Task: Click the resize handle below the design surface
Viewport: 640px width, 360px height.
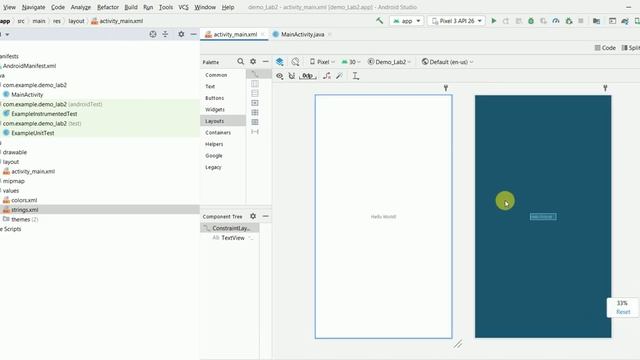Action: tap(458, 344)
